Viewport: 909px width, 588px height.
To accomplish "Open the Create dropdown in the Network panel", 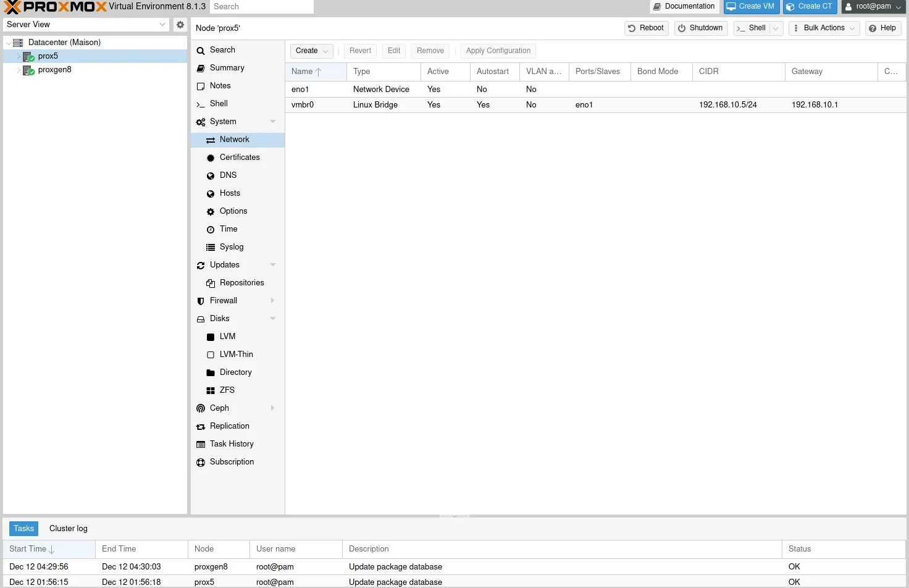I will pos(311,51).
